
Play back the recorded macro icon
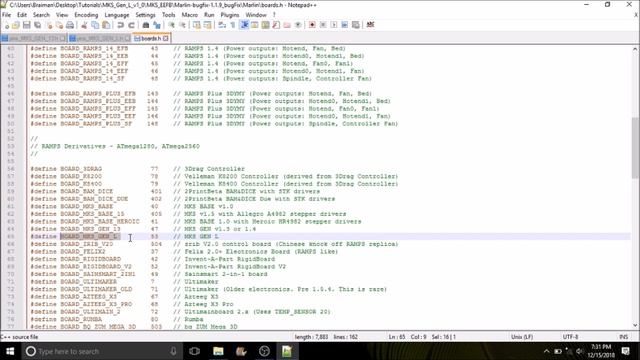click(x=334, y=25)
